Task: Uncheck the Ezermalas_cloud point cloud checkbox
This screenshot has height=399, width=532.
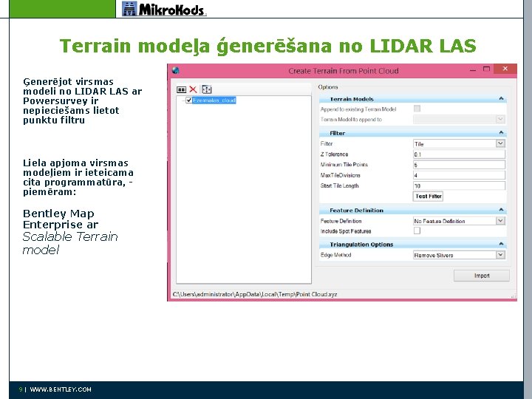Action: (x=189, y=100)
